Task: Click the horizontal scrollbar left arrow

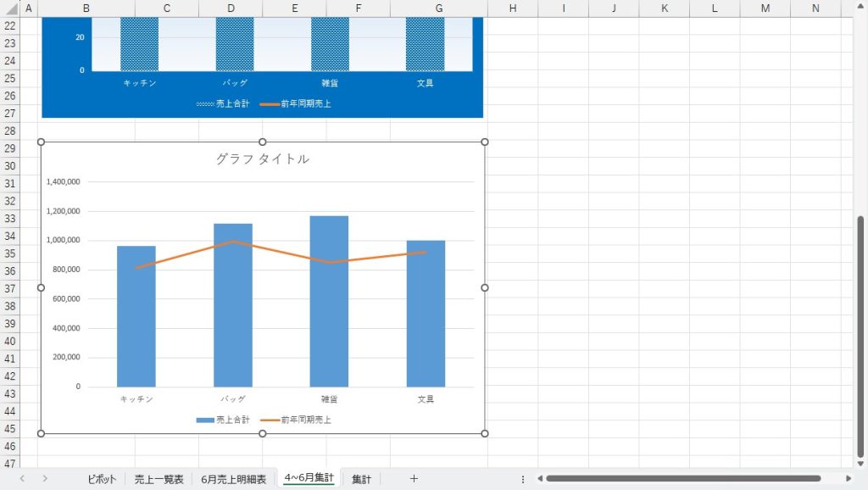Action: 539,479
